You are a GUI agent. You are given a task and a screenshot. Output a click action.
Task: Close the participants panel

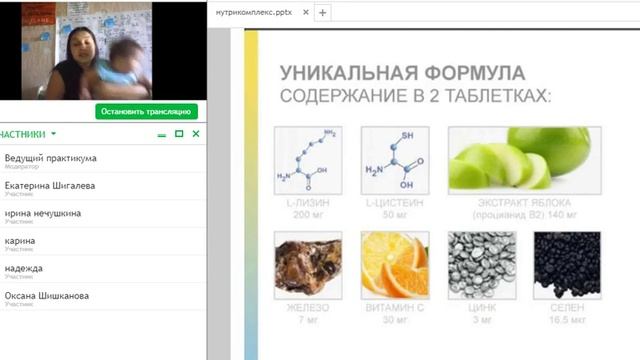(196, 133)
